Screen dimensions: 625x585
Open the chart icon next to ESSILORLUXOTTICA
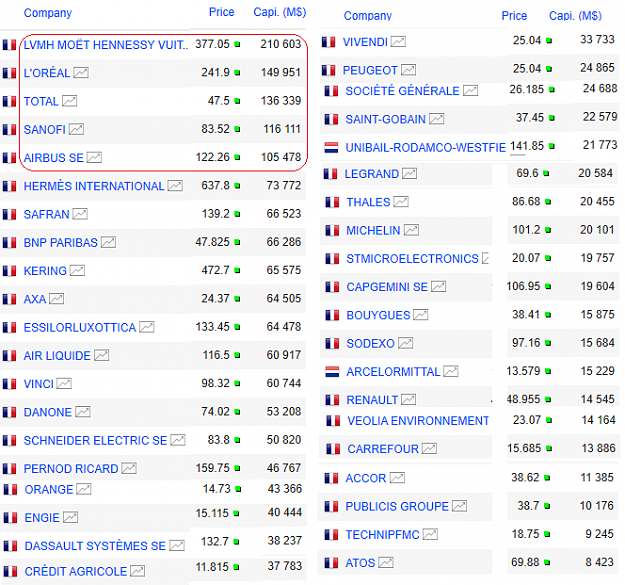point(147,328)
